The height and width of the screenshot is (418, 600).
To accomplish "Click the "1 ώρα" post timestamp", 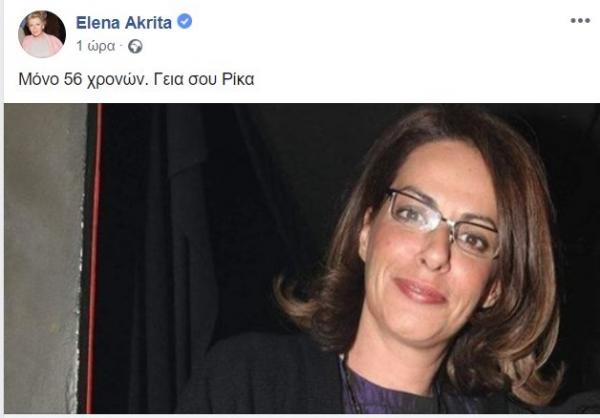I will (x=95, y=46).
